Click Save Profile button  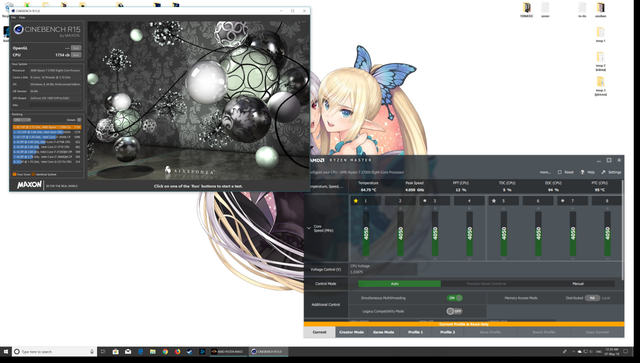490,332
